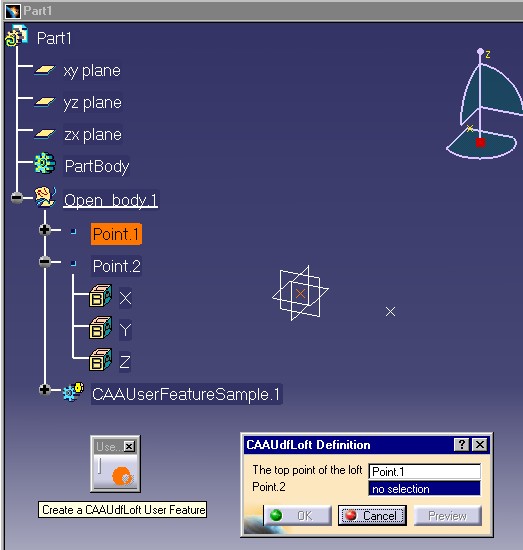Image resolution: width=523 pixels, height=550 pixels.
Task: Select the xy plane icon
Action: click(x=45, y=71)
